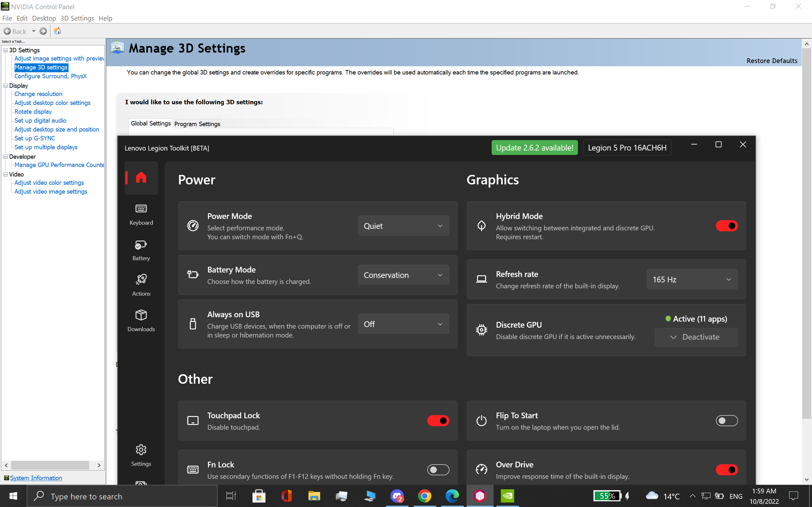Open Legion Toolkit Settings via gear icon
The width and height of the screenshot is (812, 507).
point(141,454)
